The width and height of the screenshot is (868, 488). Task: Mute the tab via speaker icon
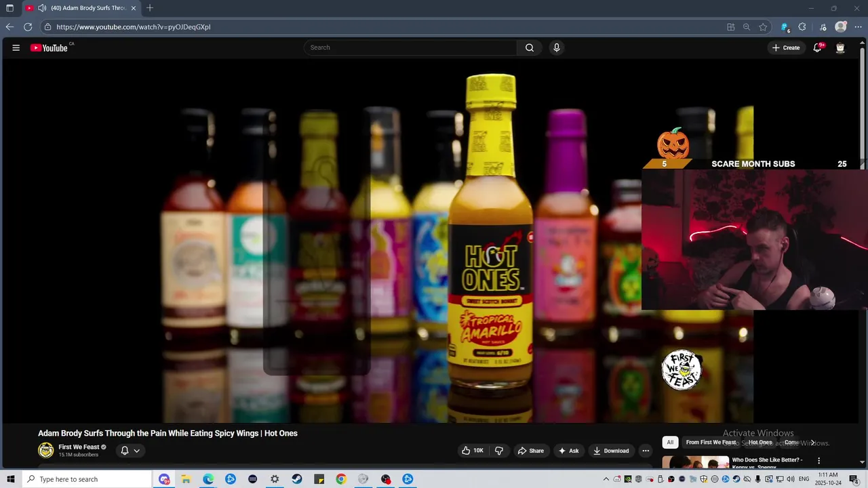[42, 8]
